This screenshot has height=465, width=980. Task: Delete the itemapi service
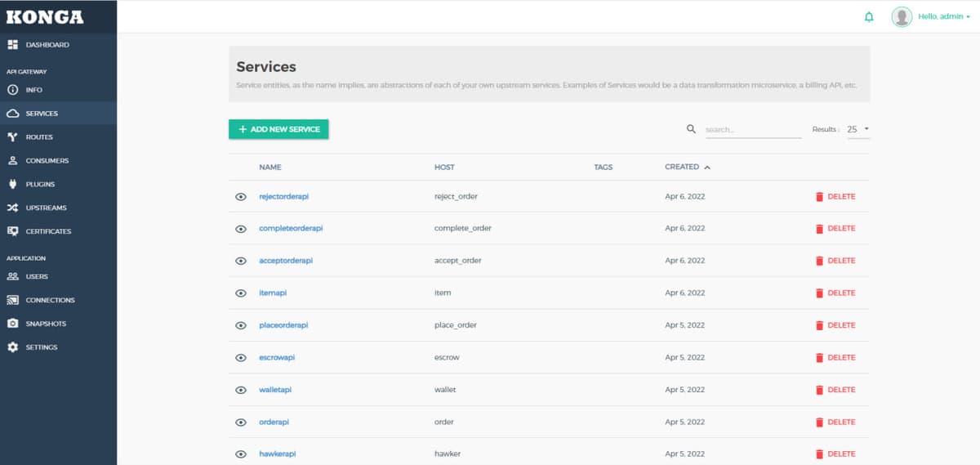click(x=835, y=293)
